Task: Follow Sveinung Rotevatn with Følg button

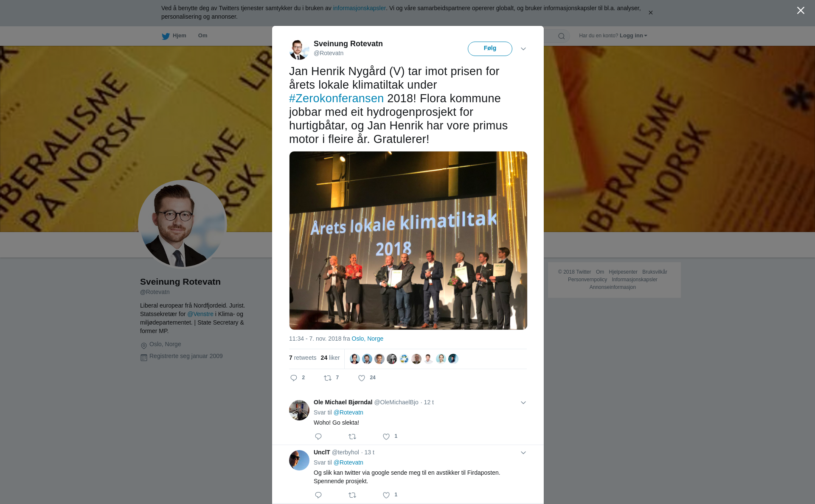Action: click(490, 49)
